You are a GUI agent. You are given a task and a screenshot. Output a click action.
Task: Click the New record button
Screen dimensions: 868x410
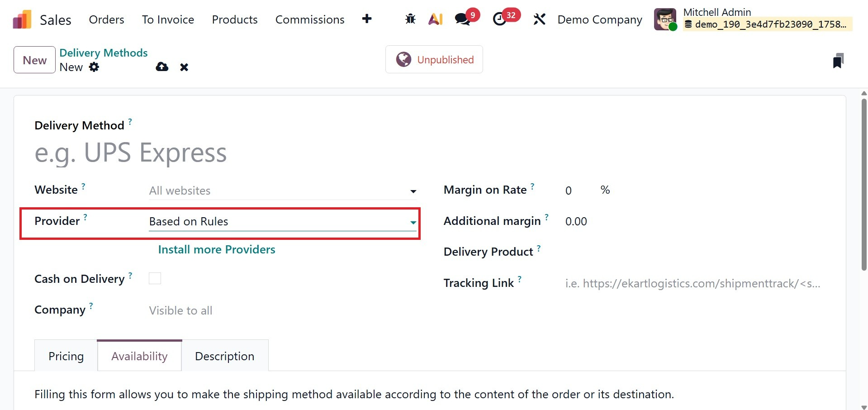click(x=34, y=60)
